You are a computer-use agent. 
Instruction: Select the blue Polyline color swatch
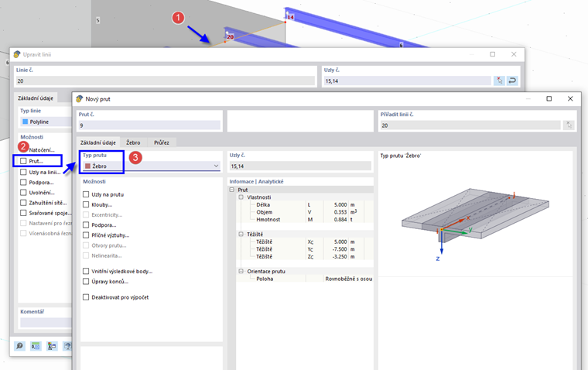point(25,122)
